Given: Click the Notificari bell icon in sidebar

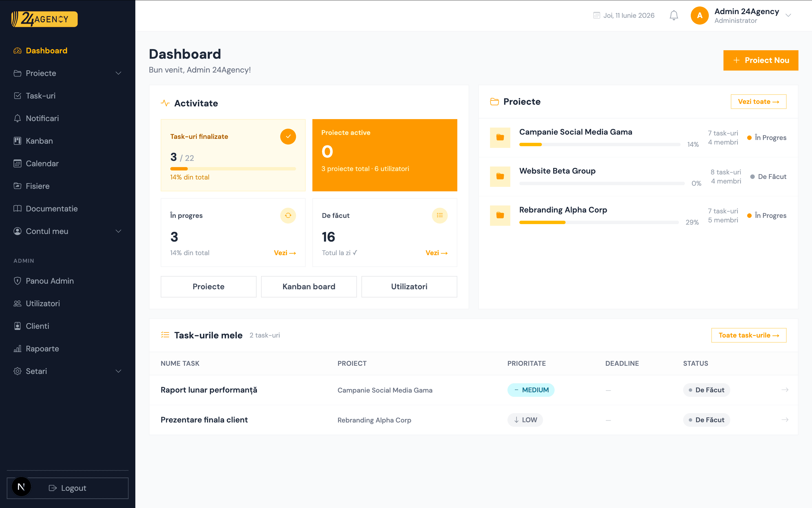Looking at the screenshot, I should 17,118.
